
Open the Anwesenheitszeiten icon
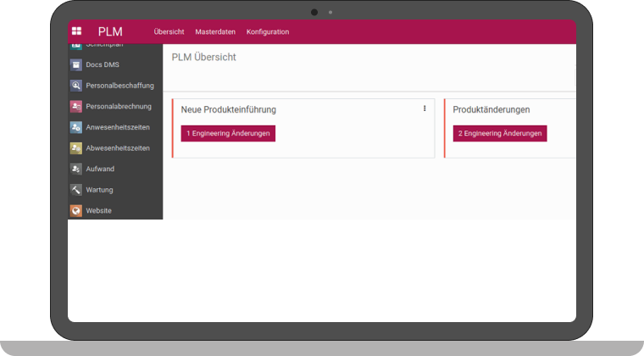(76, 127)
